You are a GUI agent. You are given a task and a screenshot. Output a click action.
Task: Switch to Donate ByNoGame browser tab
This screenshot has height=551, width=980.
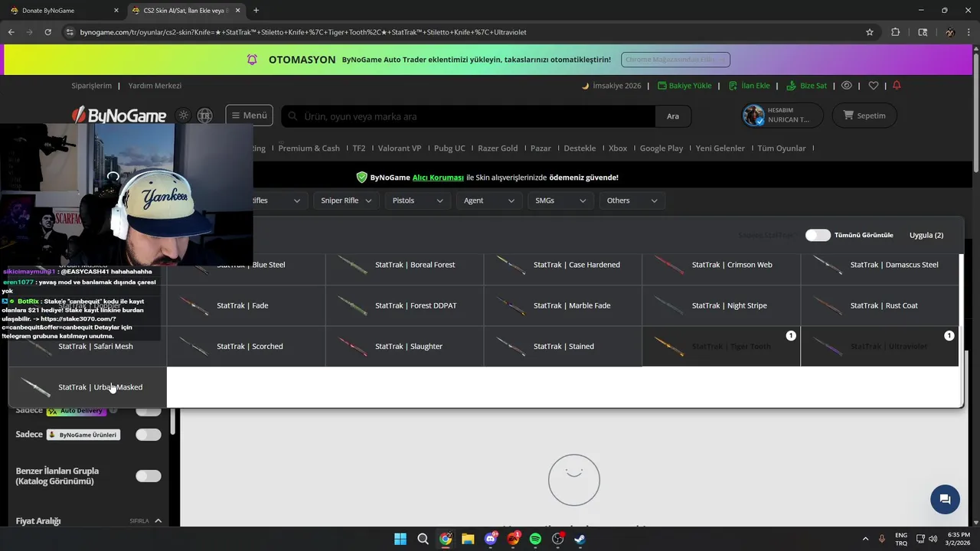[63, 11]
